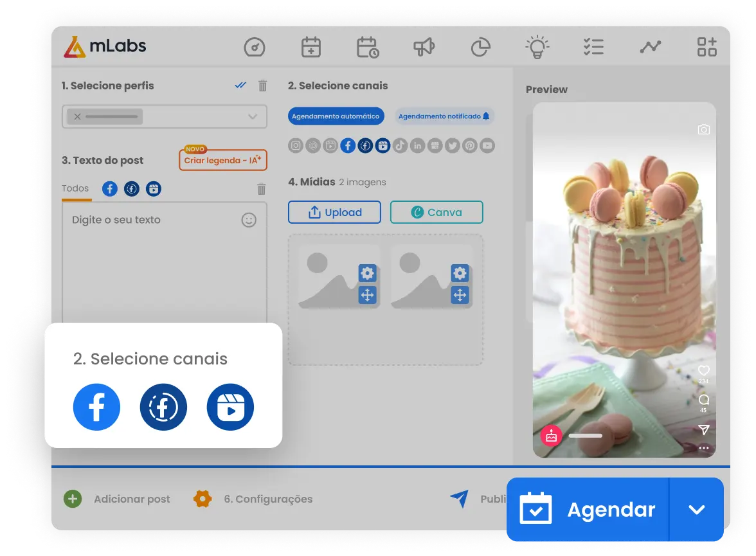
Task: Open the checklist icon in the toolbar
Action: (x=594, y=46)
